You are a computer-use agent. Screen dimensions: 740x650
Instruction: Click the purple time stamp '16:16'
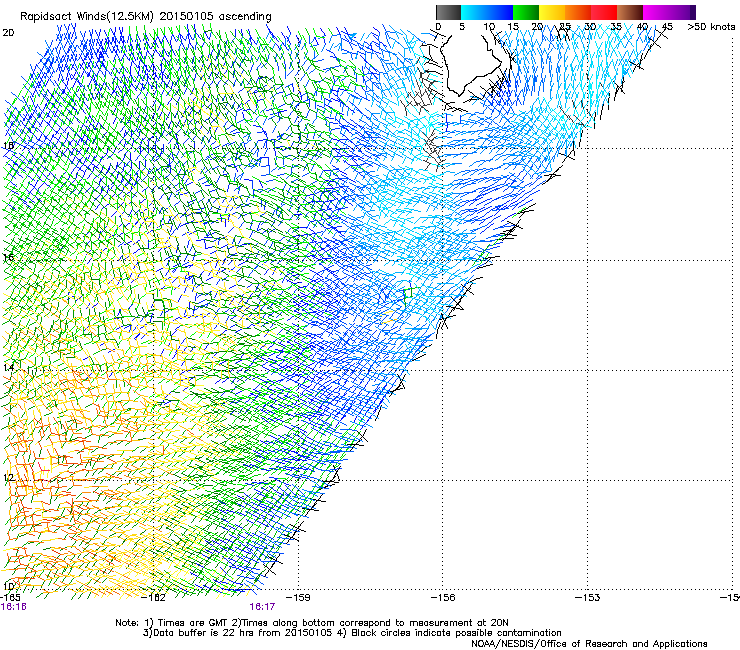(14, 607)
